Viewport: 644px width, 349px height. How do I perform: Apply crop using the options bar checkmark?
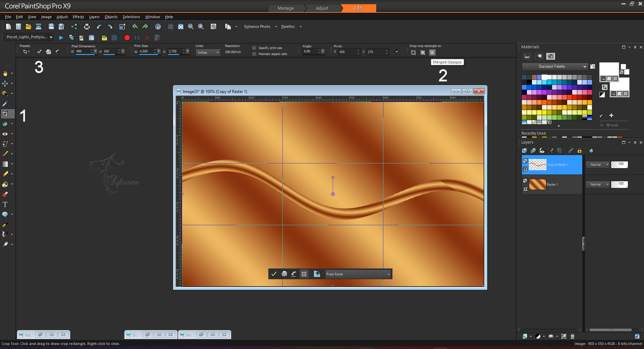pos(39,51)
